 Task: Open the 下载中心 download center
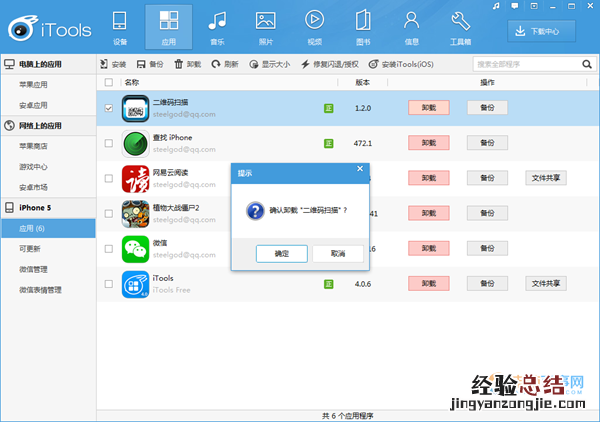click(x=548, y=31)
